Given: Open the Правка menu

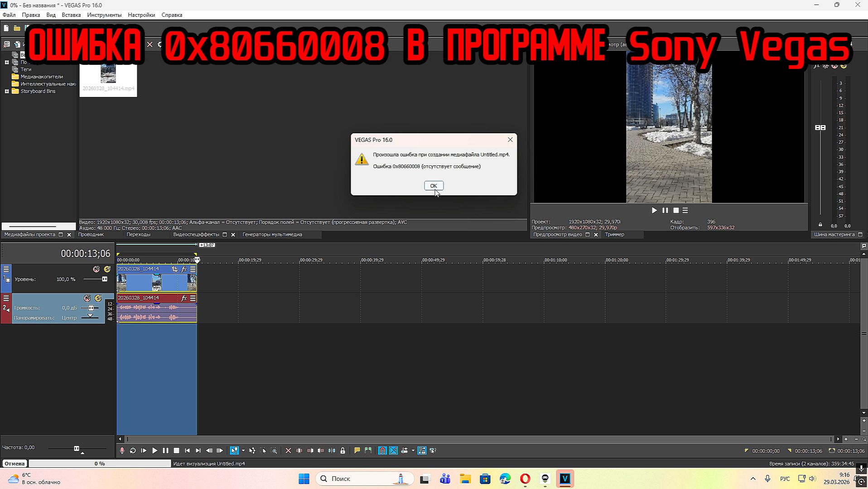Looking at the screenshot, I should (x=31, y=15).
